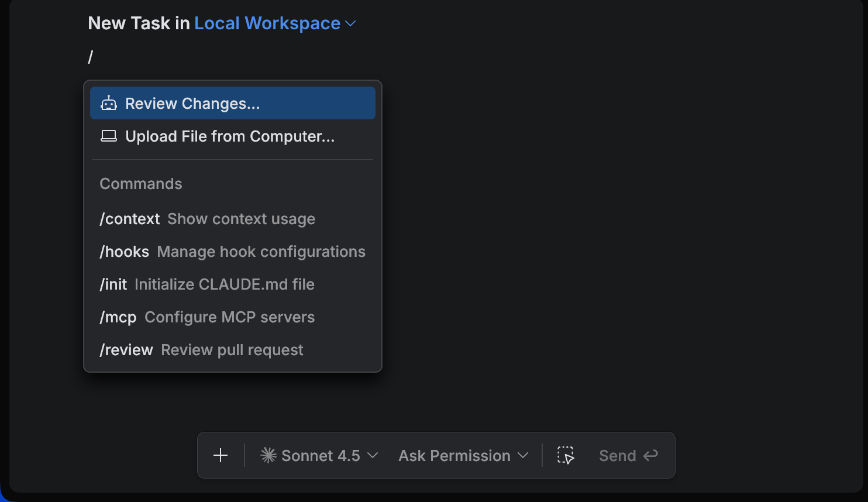Expand the Local Workspace chevron
868x502 pixels.
tap(351, 23)
